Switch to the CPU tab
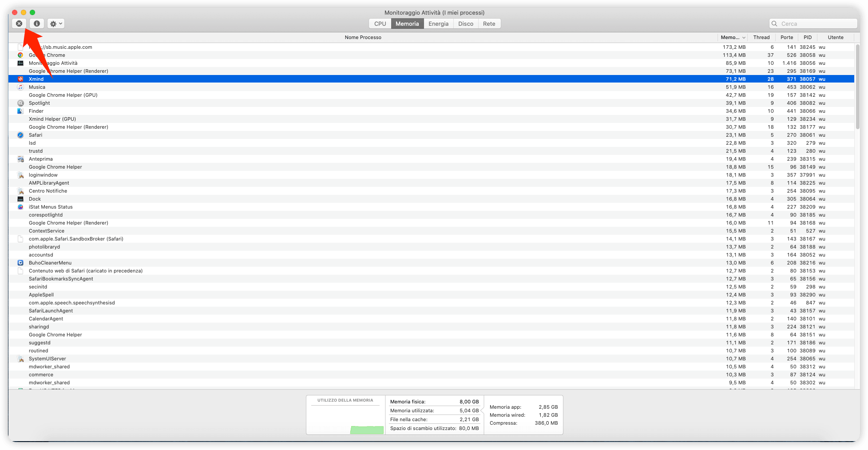Image resolution: width=868 pixels, height=450 pixels. coord(380,24)
